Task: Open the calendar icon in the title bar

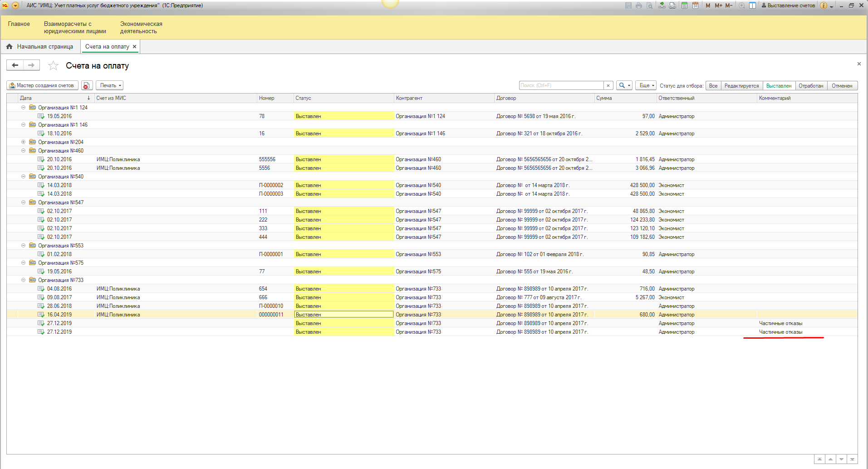Action: click(x=695, y=5)
